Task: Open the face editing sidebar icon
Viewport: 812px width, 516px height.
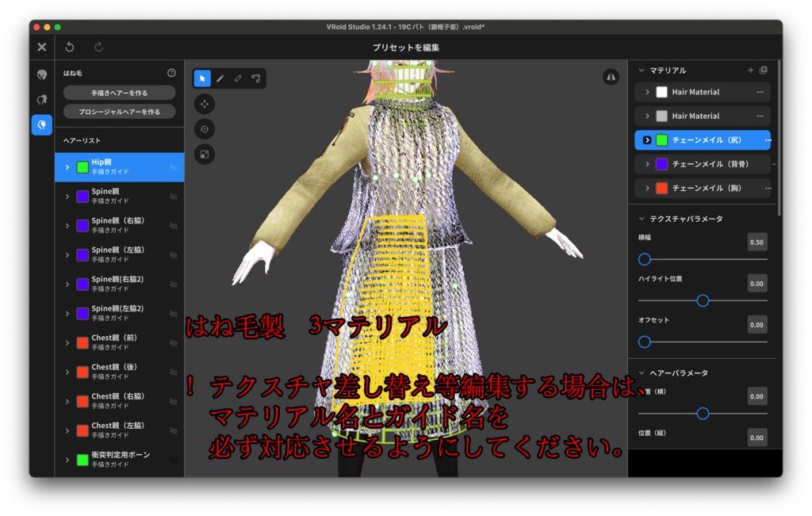Action: 41,73
